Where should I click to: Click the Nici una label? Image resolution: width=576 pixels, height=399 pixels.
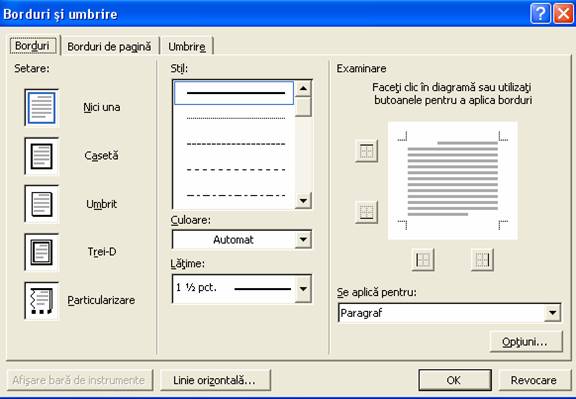(x=102, y=108)
